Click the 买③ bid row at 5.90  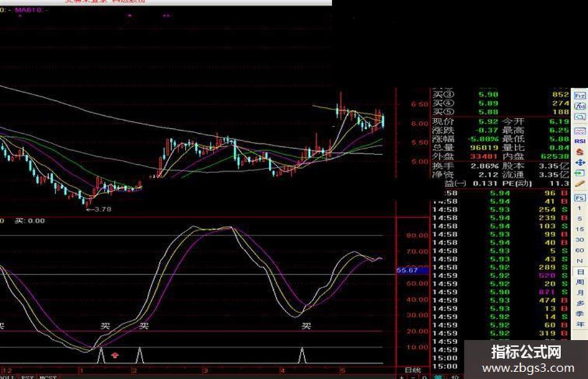[501, 95]
